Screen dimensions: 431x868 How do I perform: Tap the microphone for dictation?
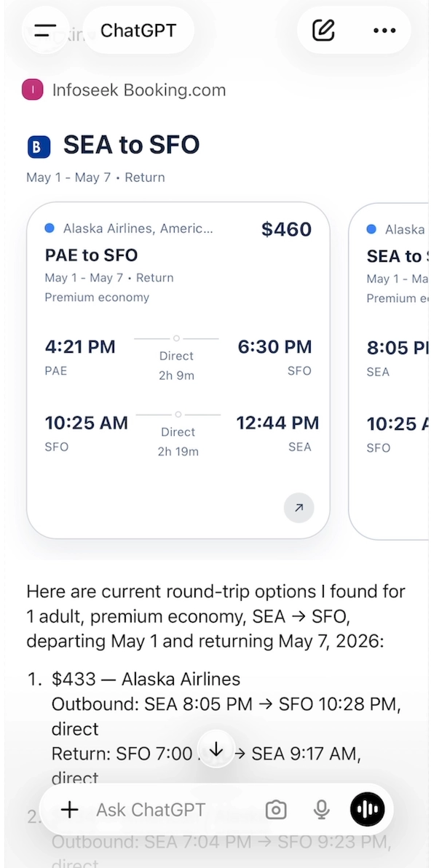(x=321, y=809)
